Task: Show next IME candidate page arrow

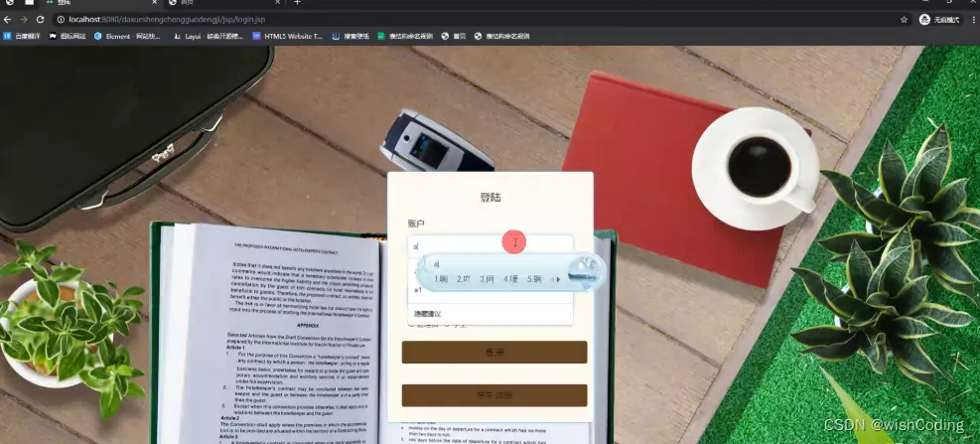Action: 559,279
